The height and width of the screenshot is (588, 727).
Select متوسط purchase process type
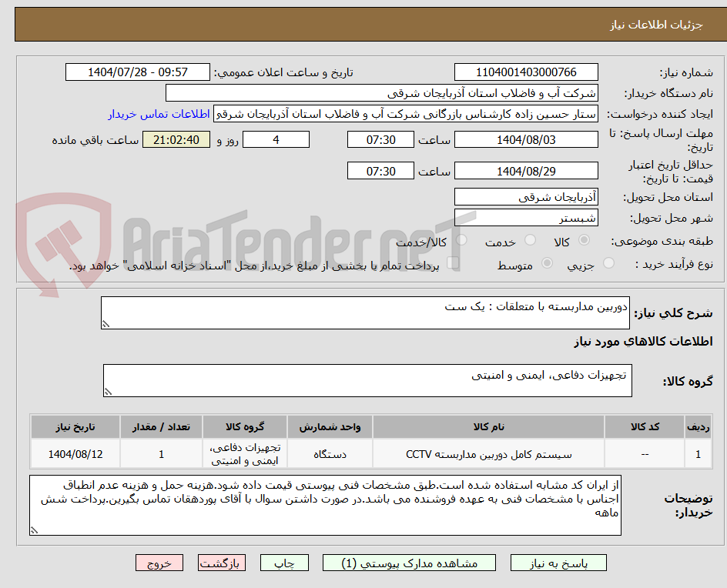click(x=547, y=262)
